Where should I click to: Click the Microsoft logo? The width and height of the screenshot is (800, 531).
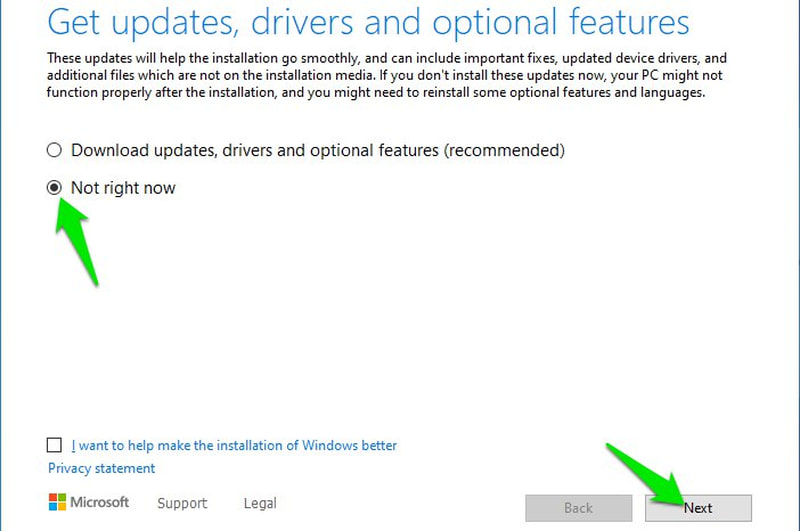(x=88, y=502)
